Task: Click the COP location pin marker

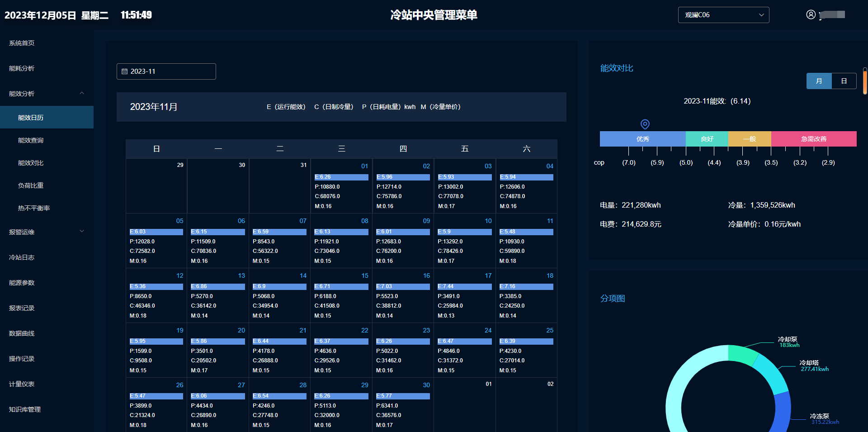Action: (x=645, y=124)
